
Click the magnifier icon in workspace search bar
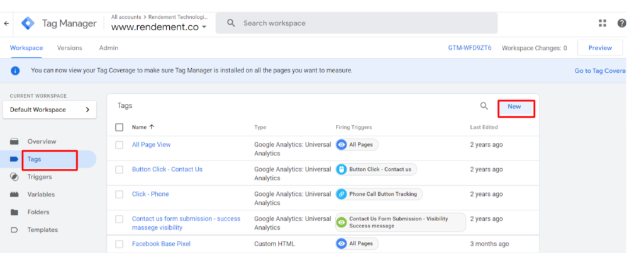231,23
